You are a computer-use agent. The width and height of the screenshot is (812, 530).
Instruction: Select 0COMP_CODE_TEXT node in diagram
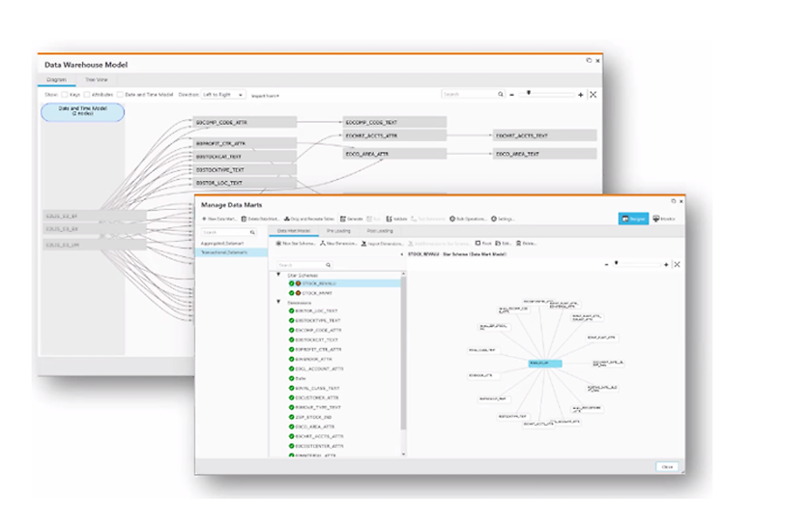pyautogui.click(x=394, y=122)
